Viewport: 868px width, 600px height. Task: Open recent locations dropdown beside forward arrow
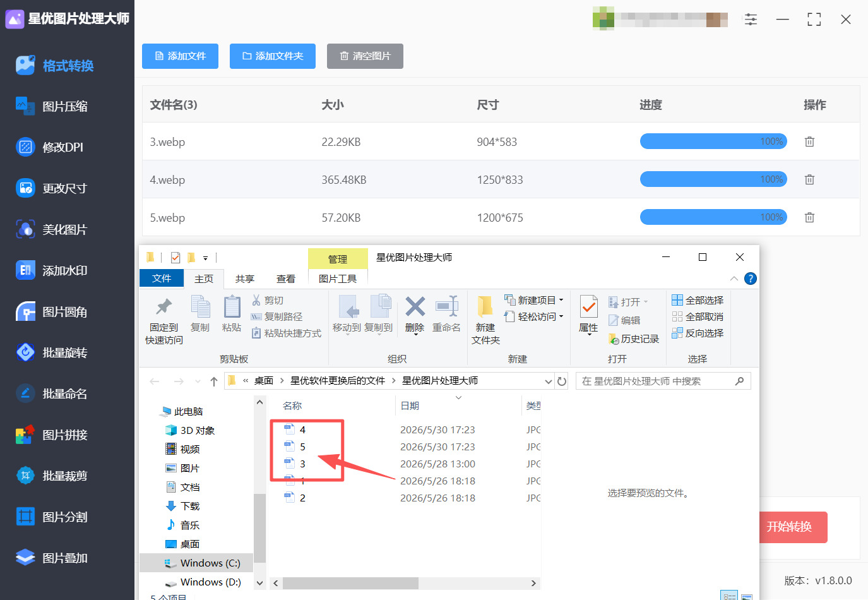click(198, 381)
